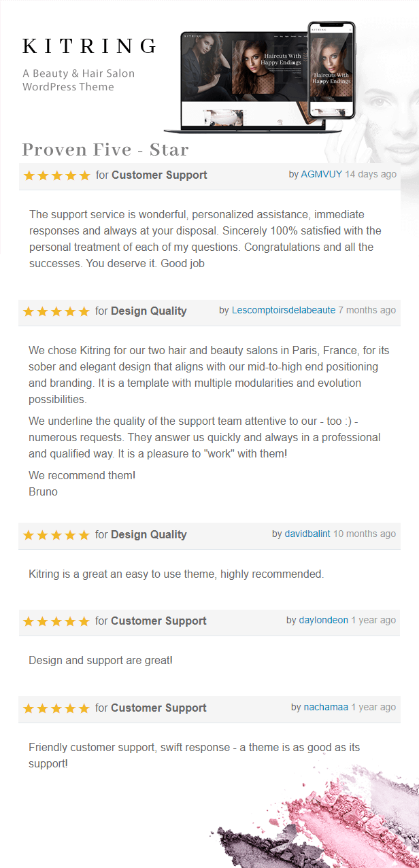The width and height of the screenshot is (419, 868).
Task: Click the Design Quality label on Lescomptoirsdelabeaute's review
Action: tap(148, 311)
